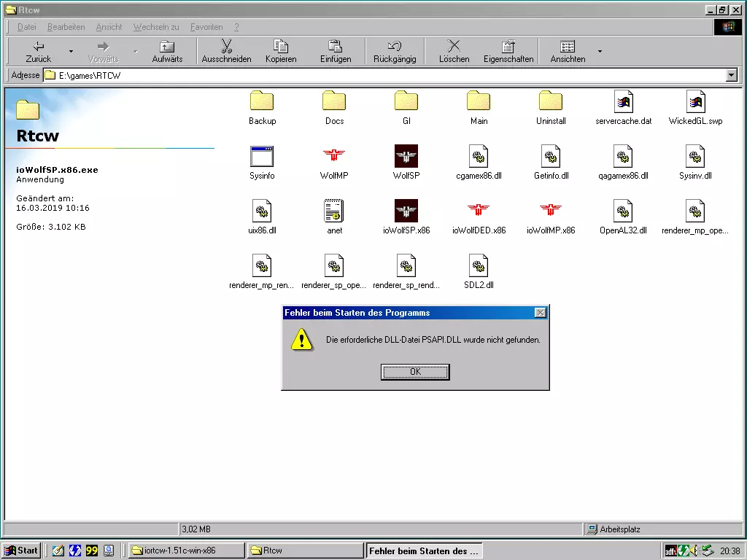Select the Sysinfo application icon
Screen dimensions: 747x560
(x=262, y=163)
